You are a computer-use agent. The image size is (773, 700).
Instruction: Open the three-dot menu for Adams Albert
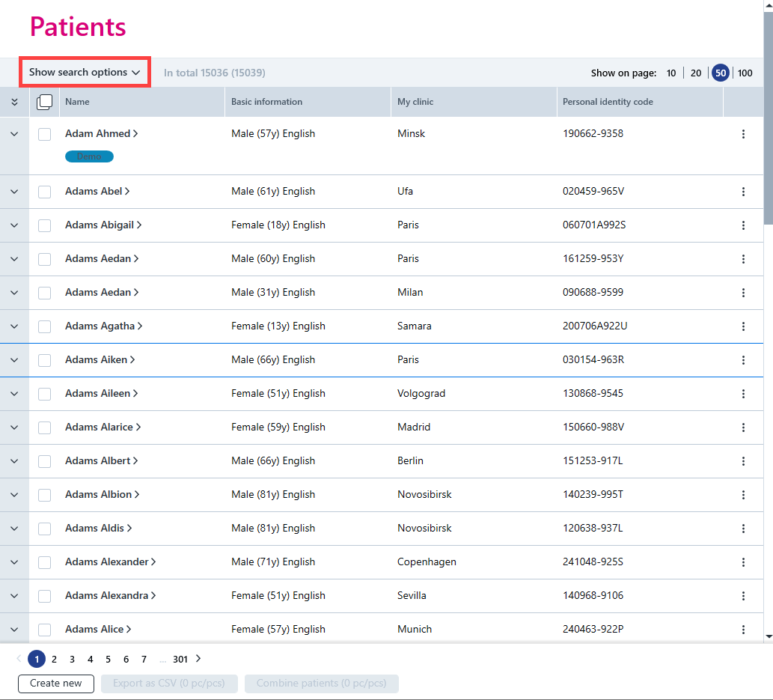743,461
